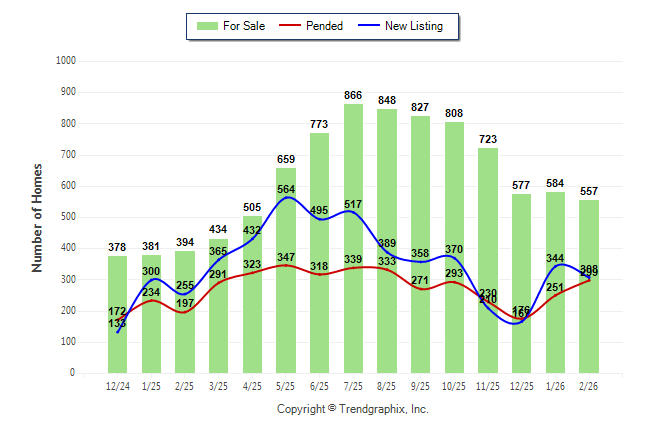Image resolution: width=646 pixels, height=434 pixels.
Task: Click the 564 New Listing data point
Action: [286, 197]
